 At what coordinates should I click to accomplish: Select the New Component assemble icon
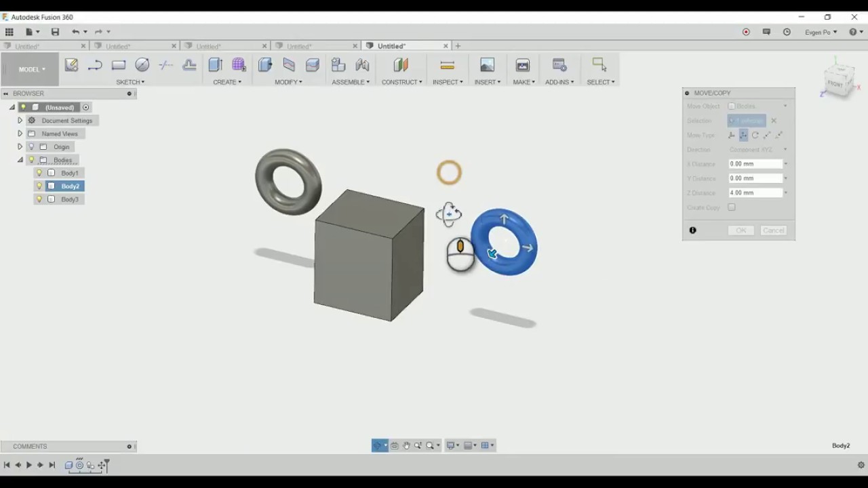(338, 65)
